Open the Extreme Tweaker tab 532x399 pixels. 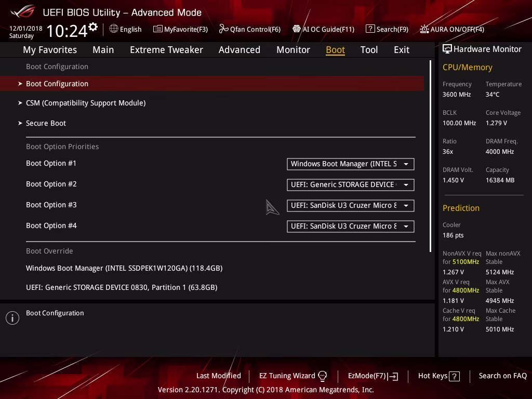(166, 50)
